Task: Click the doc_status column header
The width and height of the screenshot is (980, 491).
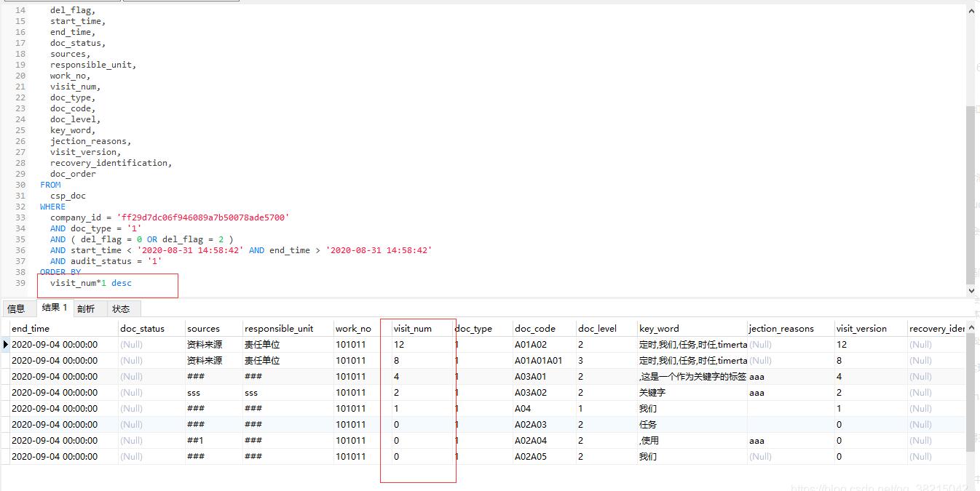Action: (141, 328)
